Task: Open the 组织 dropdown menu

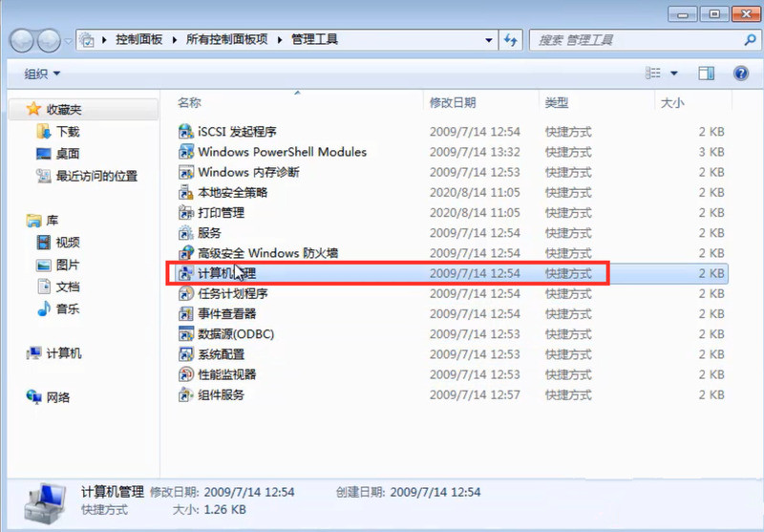Action: coord(42,74)
